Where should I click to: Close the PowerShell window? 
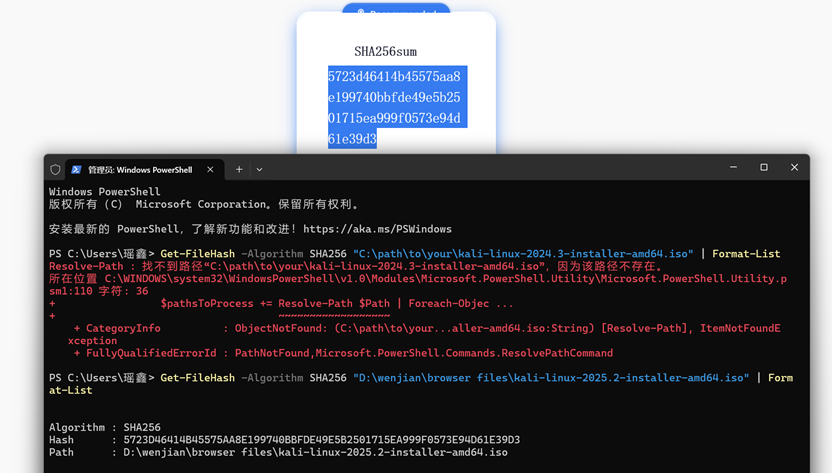point(794,167)
